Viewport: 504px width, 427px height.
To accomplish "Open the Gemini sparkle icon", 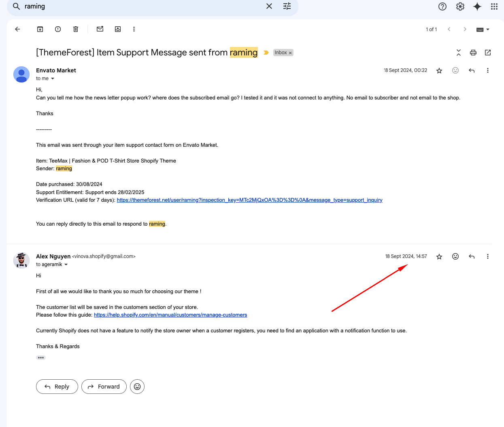I will click(477, 6).
